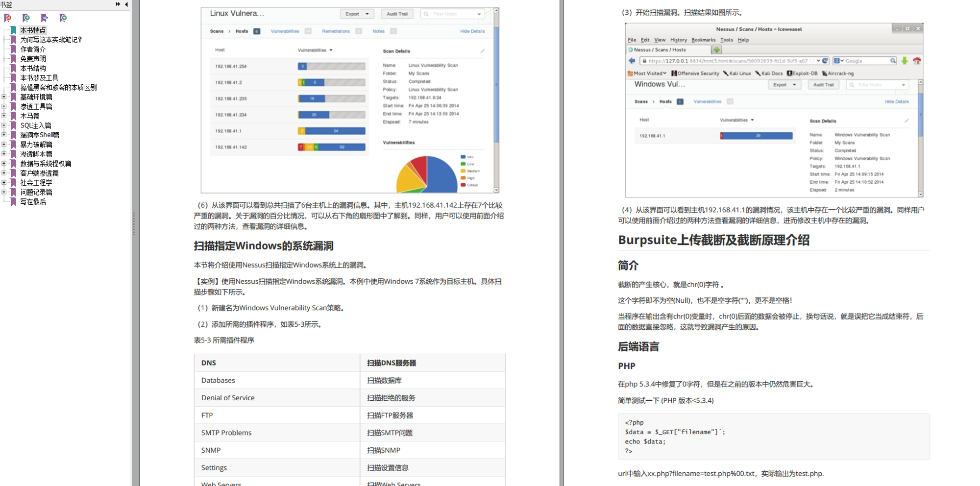Image resolution: width=980 pixels, height=486 pixels.
Task: Go to the 写在最后 bookmark
Action: (x=33, y=202)
